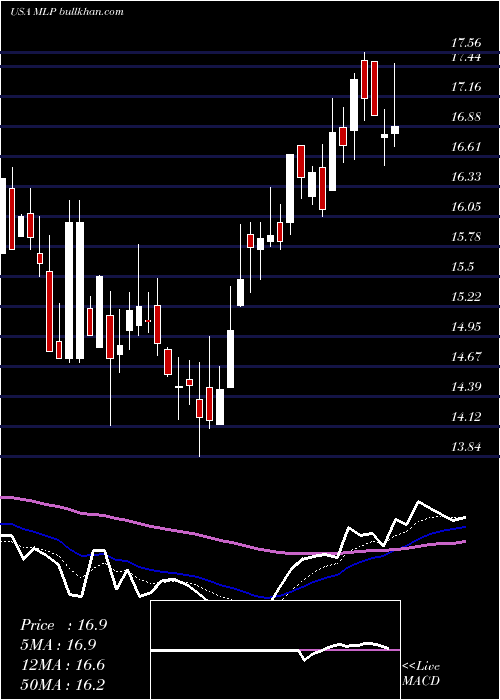Click the '12MA : 16.6' readout
The height and width of the screenshot is (700, 500).
coord(62,665)
